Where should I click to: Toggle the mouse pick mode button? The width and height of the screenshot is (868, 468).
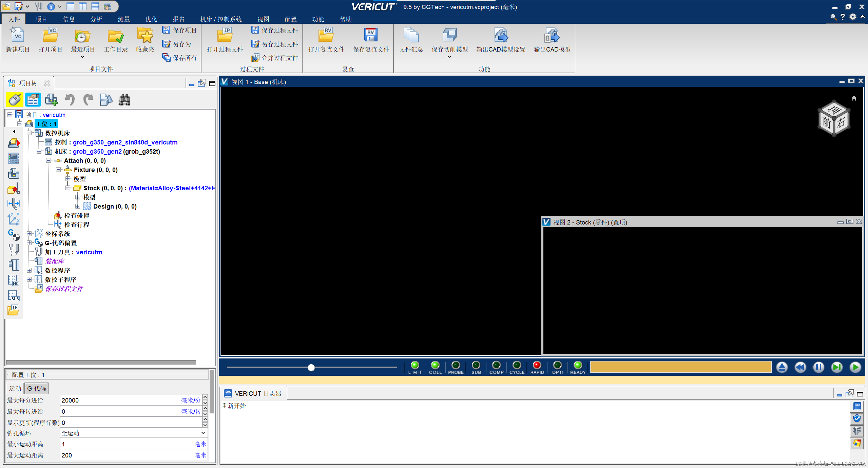(15, 100)
